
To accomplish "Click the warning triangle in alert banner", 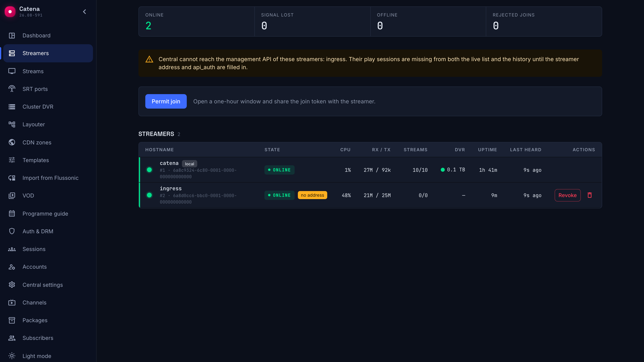I will (149, 59).
